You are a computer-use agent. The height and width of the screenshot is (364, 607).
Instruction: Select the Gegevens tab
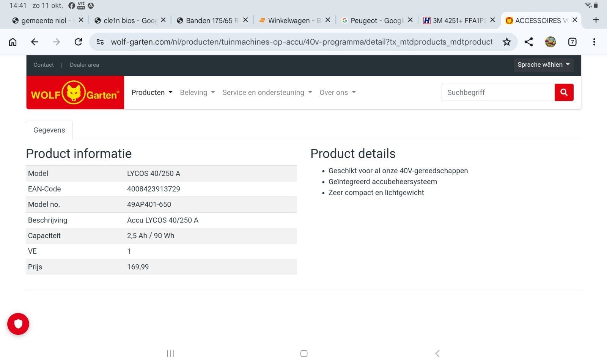tap(49, 130)
